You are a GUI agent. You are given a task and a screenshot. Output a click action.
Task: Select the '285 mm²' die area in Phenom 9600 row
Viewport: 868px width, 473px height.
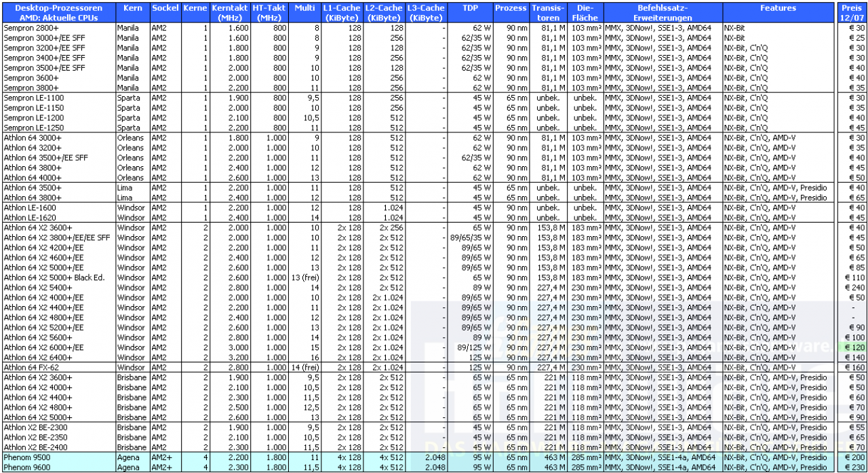coord(587,468)
